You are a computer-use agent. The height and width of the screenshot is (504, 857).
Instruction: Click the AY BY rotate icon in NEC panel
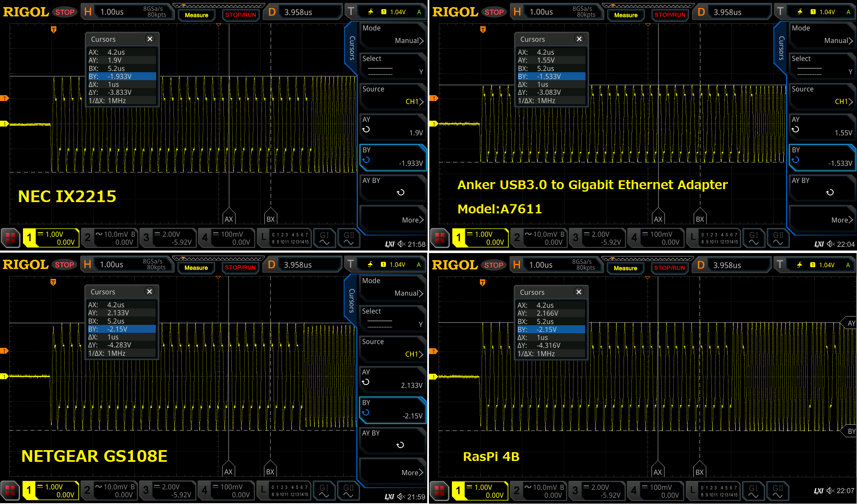pyautogui.click(x=400, y=192)
